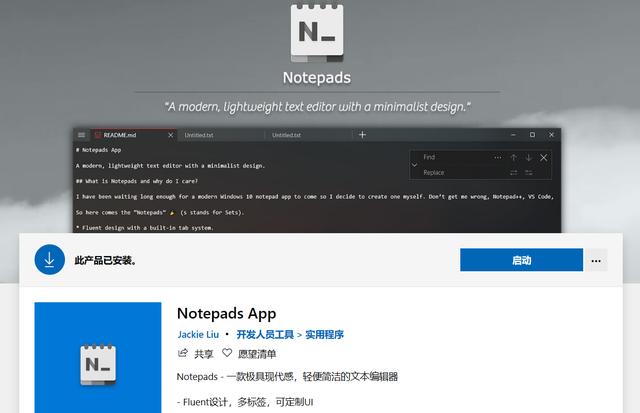Open the Jackie Liu publisher link
640x413 pixels.
click(x=198, y=335)
